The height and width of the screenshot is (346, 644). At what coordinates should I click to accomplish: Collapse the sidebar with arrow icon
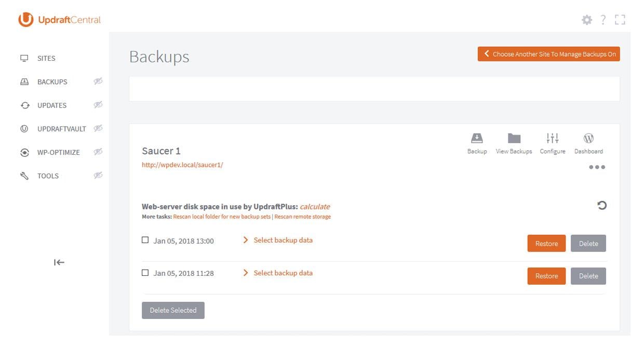[59, 262]
